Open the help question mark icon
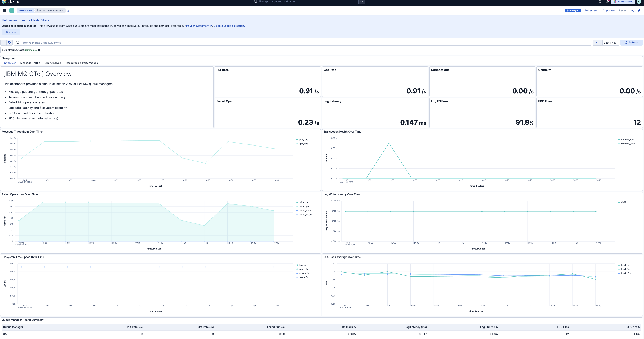The height and width of the screenshot is (339, 644). click(600, 2)
